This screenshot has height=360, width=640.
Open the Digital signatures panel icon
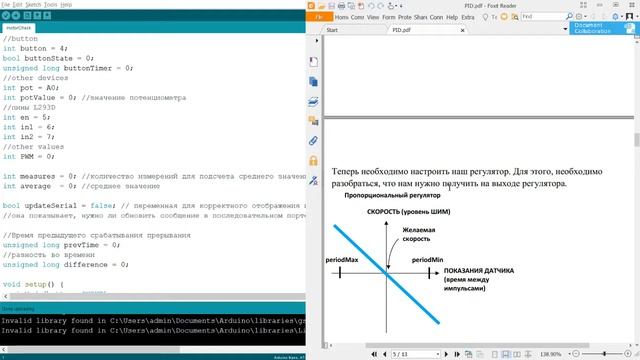tap(313, 180)
